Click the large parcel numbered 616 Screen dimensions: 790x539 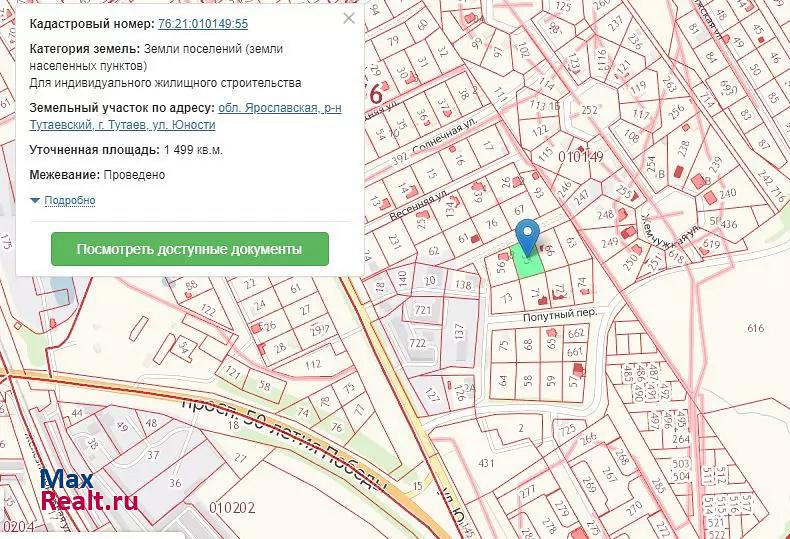click(754, 328)
